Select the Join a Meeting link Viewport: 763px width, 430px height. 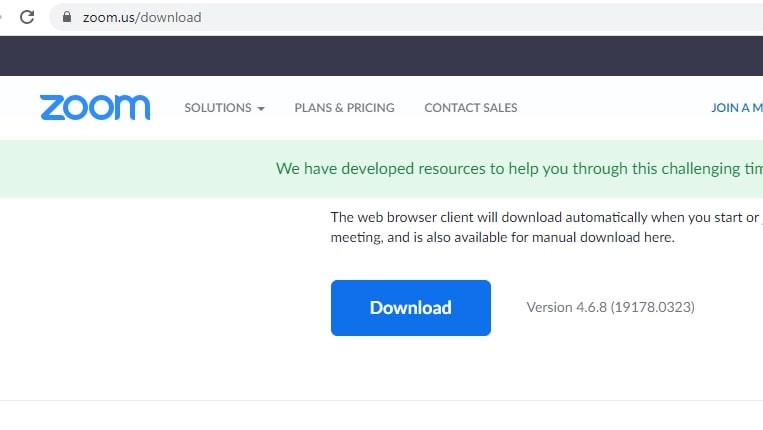pos(736,108)
